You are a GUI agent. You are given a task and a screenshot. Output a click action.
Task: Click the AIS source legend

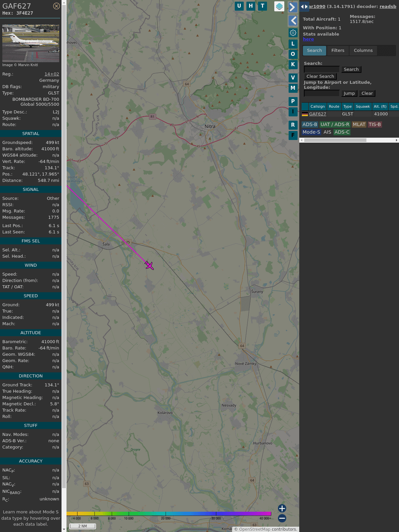click(x=328, y=132)
